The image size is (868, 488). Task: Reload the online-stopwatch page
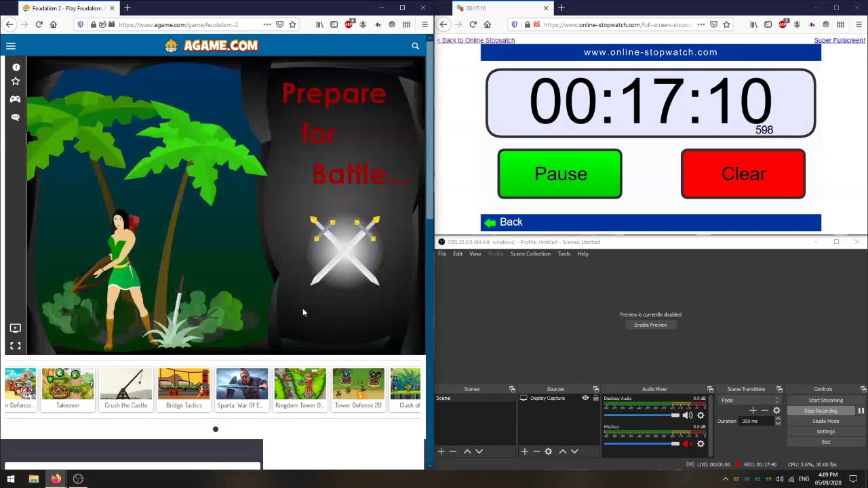[473, 24]
